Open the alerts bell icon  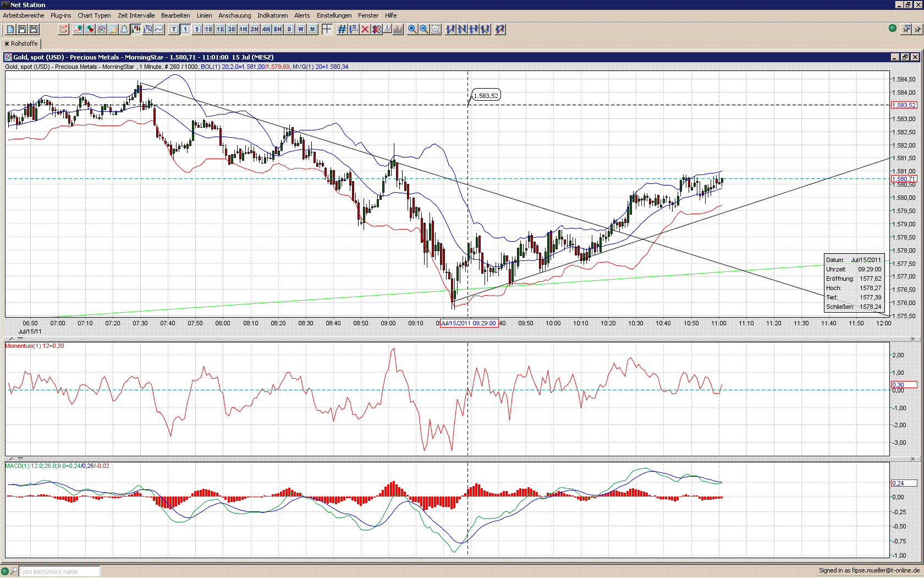[125, 29]
